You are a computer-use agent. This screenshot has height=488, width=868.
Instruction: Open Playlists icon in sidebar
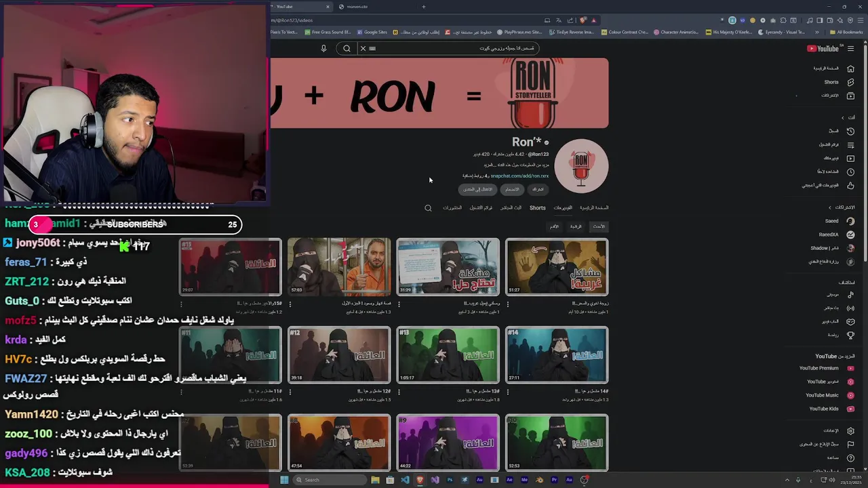point(850,144)
